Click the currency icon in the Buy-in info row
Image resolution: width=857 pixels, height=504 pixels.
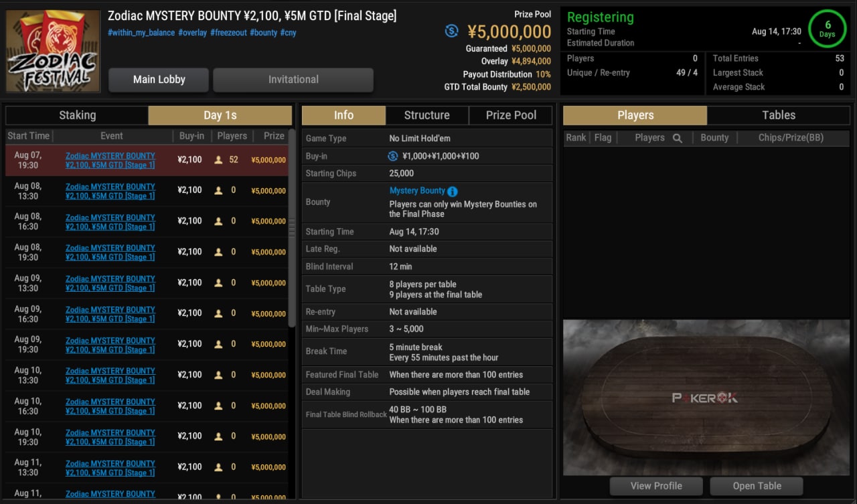393,156
